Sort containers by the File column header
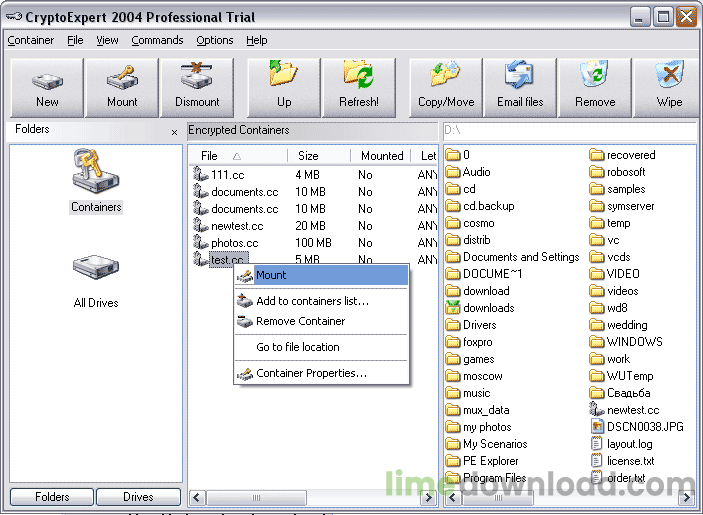Viewport: 703px width, 515px height. click(x=238, y=156)
